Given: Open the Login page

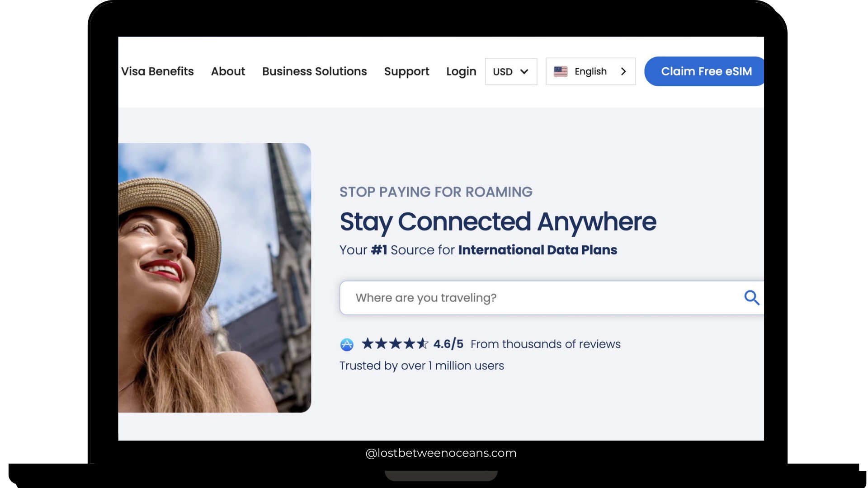Looking at the screenshot, I should 461,71.
